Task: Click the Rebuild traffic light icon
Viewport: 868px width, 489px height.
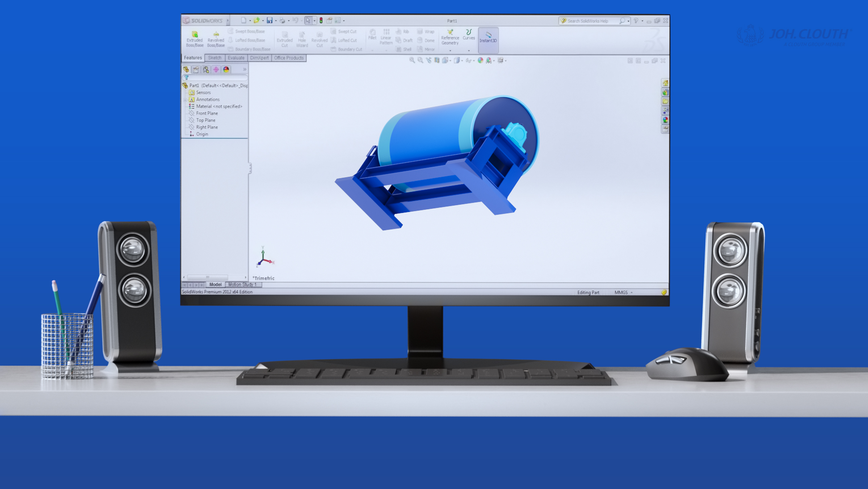Action: pyautogui.click(x=321, y=21)
